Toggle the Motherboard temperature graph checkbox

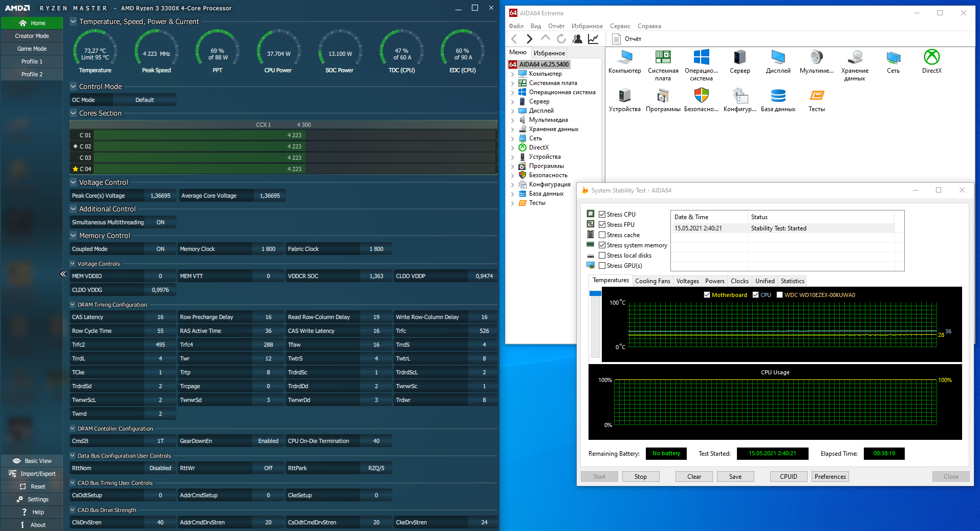pos(707,295)
